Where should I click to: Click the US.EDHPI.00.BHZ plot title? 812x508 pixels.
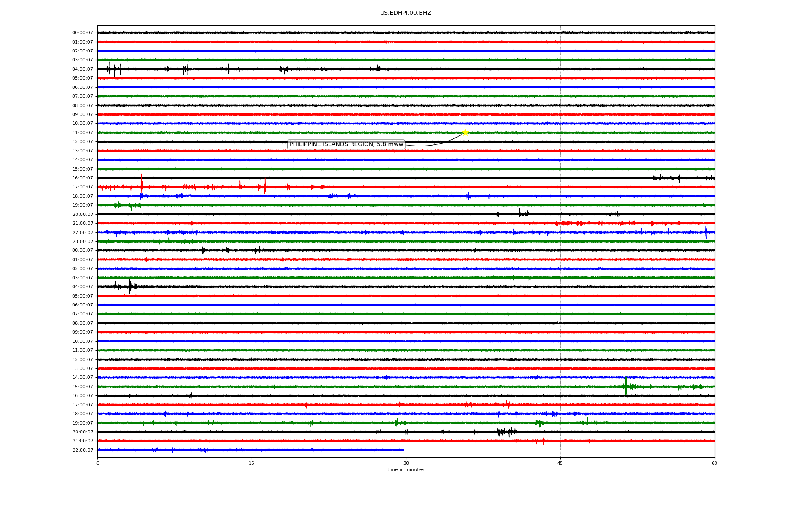pyautogui.click(x=405, y=13)
